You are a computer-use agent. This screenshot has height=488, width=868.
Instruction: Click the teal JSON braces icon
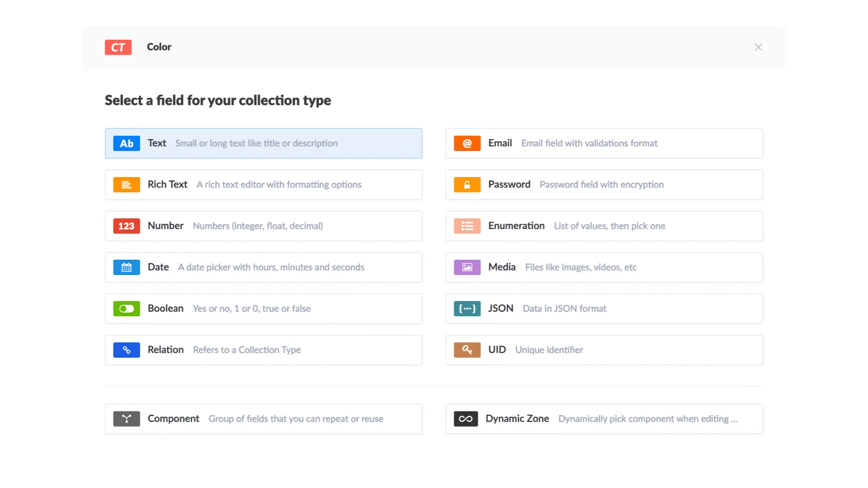[467, 309]
